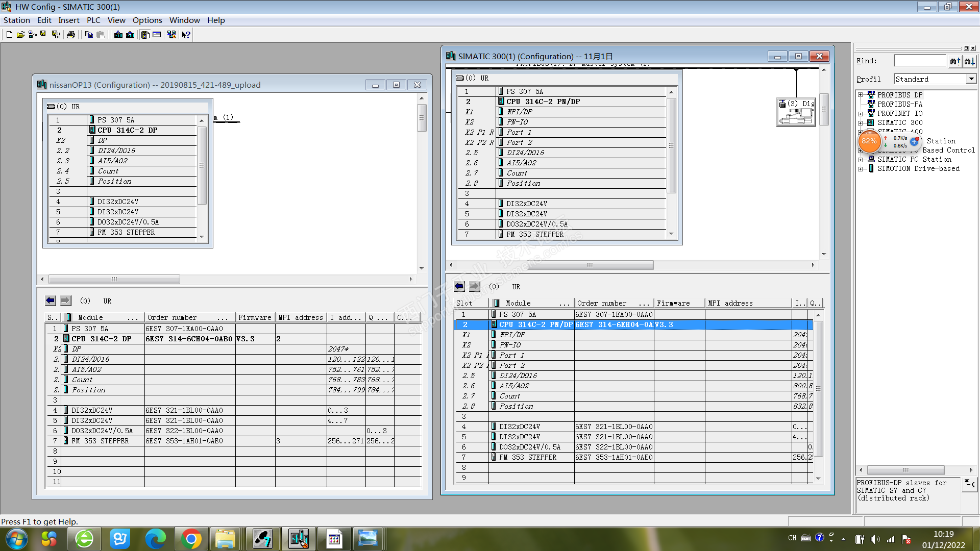
Task: Click the Print toolbar icon
Action: click(x=71, y=35)
